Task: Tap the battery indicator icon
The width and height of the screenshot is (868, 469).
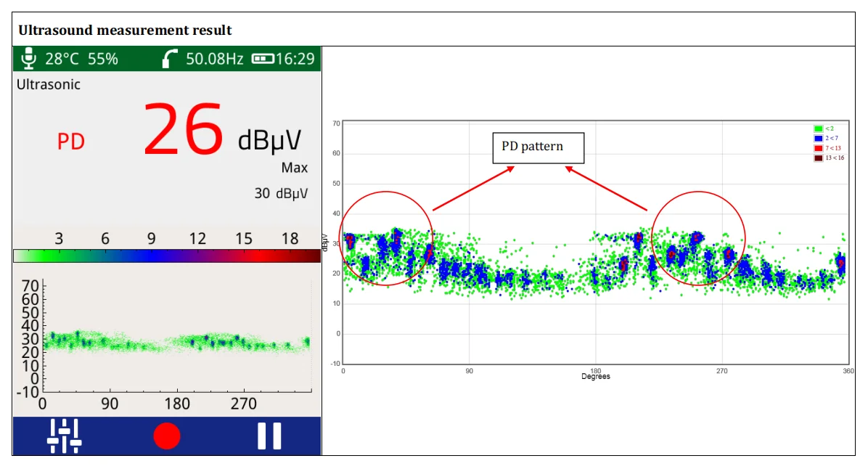Action: (263, 57)
